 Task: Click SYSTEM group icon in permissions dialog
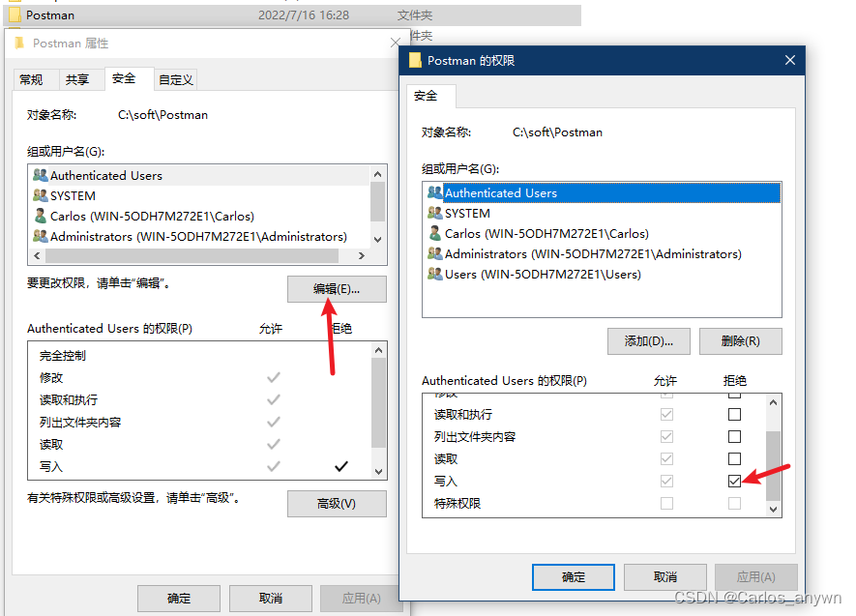click(x=435, y=213)
